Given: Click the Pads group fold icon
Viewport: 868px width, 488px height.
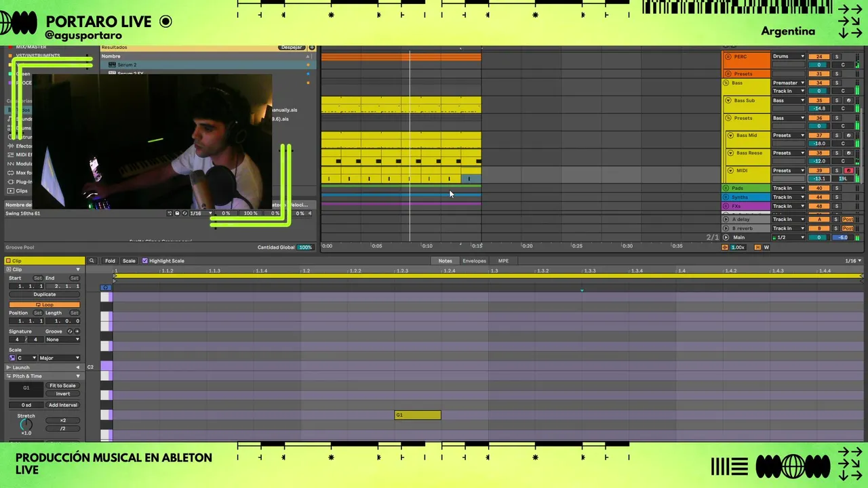Looking at the screenshot, I should pyautogui.click(x=726, y=188).
